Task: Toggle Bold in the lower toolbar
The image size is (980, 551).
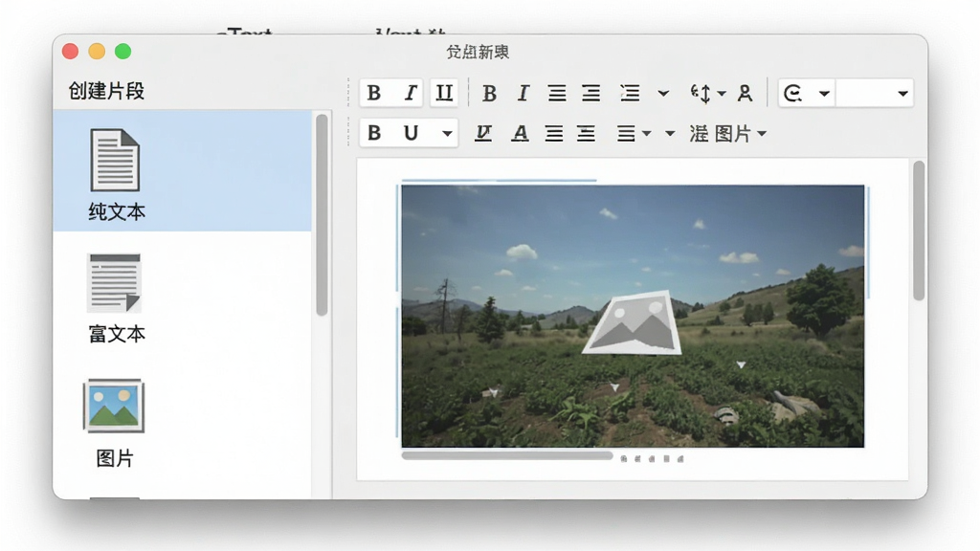Action: (x=374, y=133)
